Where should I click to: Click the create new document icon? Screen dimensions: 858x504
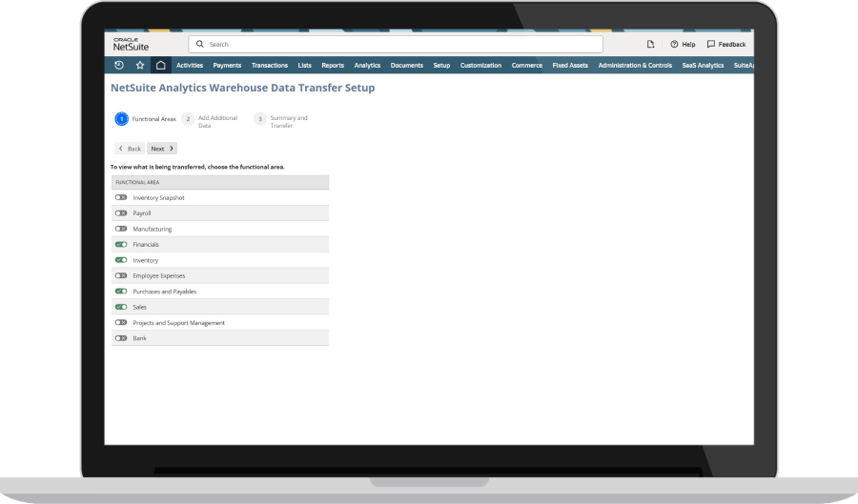coord(650,45)
